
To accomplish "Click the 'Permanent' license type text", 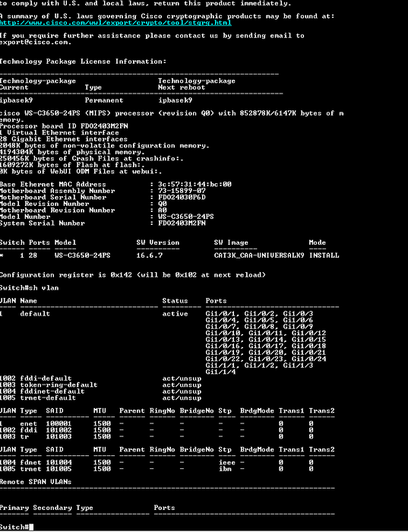I will coord(104,100).
